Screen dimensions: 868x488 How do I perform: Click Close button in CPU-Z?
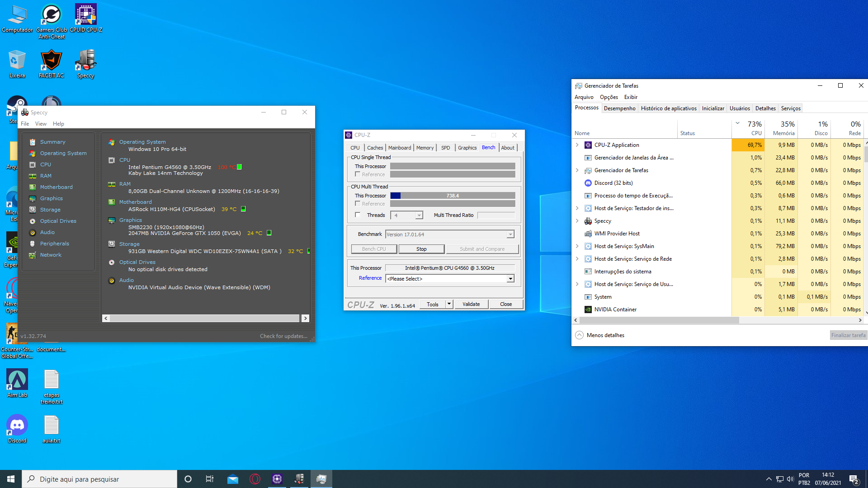click(x=506, y=304)
